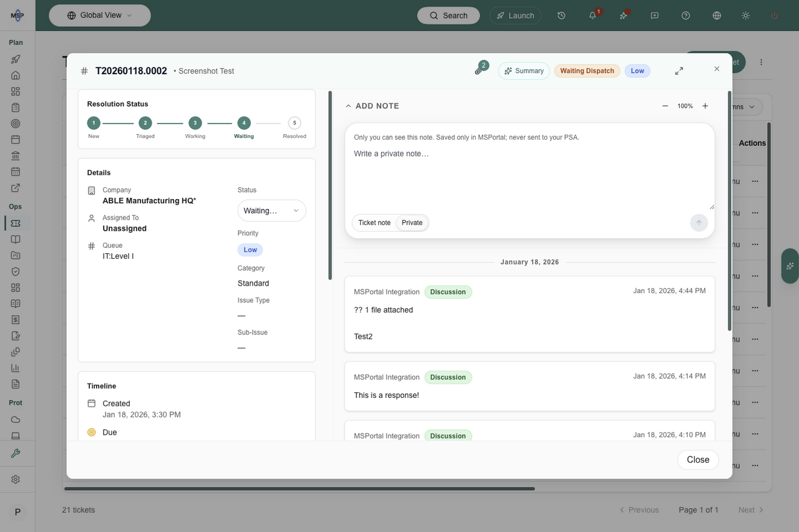Click the Low priority badge under Priority
The width and height of the screenshot is (799, 532).
[x=250, y=250]
